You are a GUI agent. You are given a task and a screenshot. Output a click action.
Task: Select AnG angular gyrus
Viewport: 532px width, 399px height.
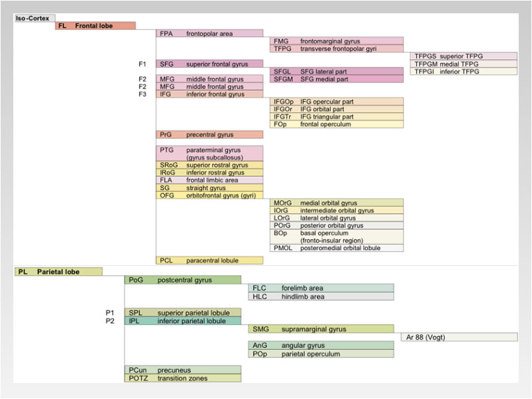tap(321, 345)
